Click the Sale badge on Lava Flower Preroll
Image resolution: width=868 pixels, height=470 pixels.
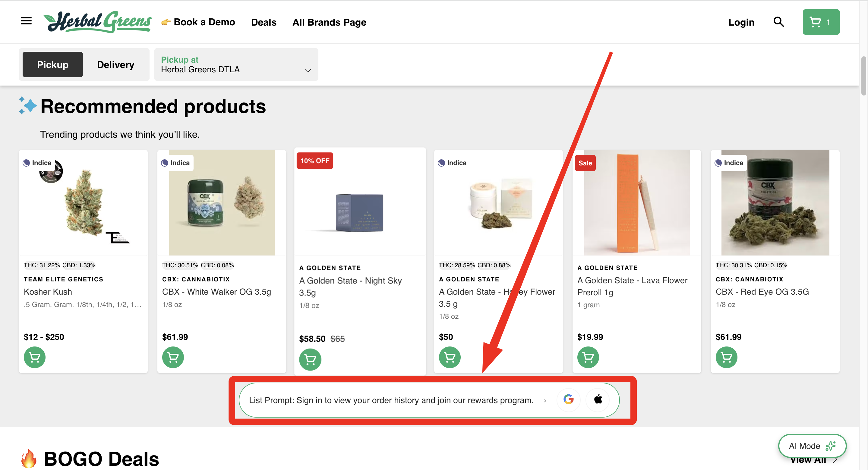[585, 163]
